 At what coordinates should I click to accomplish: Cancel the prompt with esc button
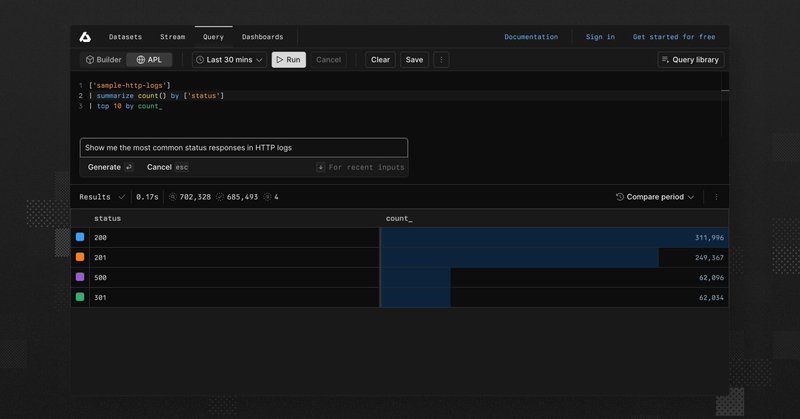[167, 167]
